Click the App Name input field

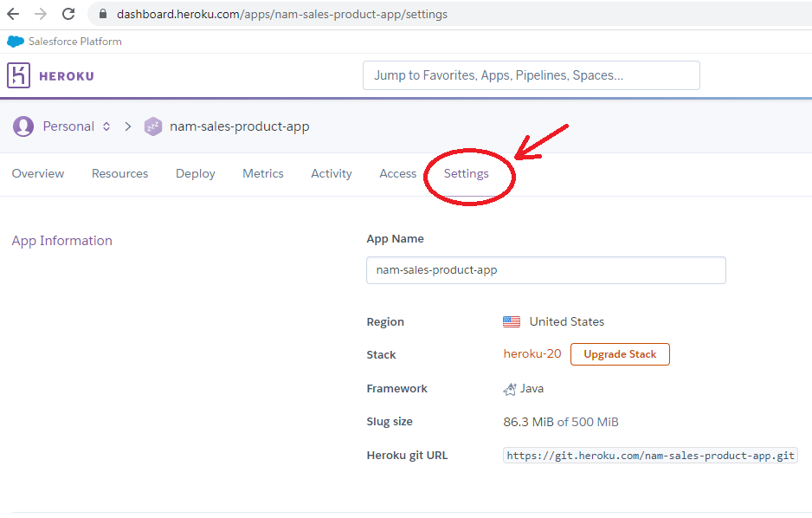(x=546, y=270)
